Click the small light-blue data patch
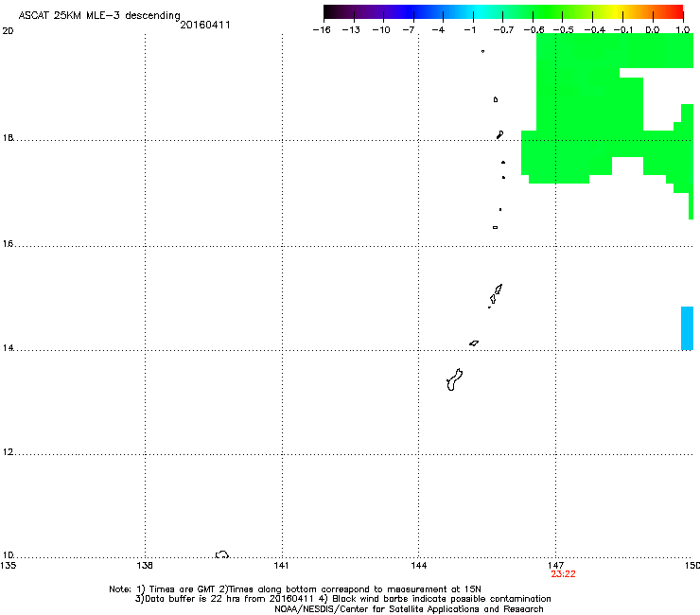Screen dimensions: 700x615 click(687, 328)
